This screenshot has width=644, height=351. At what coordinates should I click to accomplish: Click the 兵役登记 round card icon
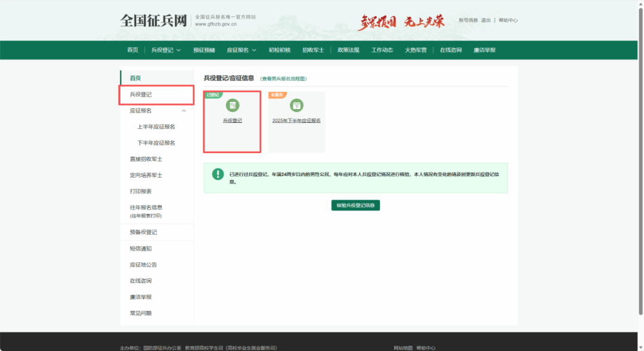point(233,105)
